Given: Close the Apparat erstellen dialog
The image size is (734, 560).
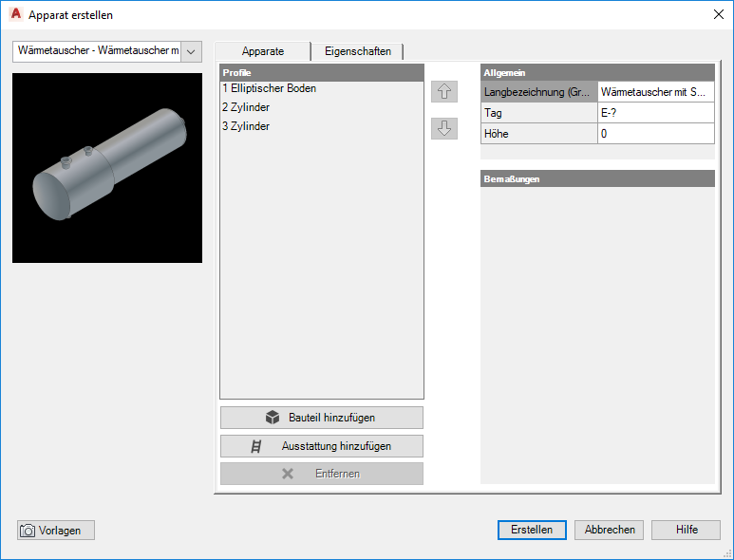Looking at the screenshot, I should [x=719, y=14].
